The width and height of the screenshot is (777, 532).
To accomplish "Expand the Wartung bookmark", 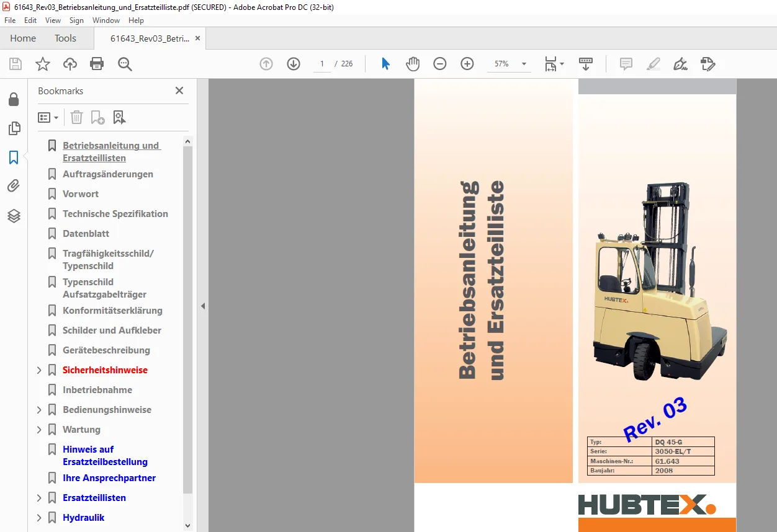I will click(39, 430).
